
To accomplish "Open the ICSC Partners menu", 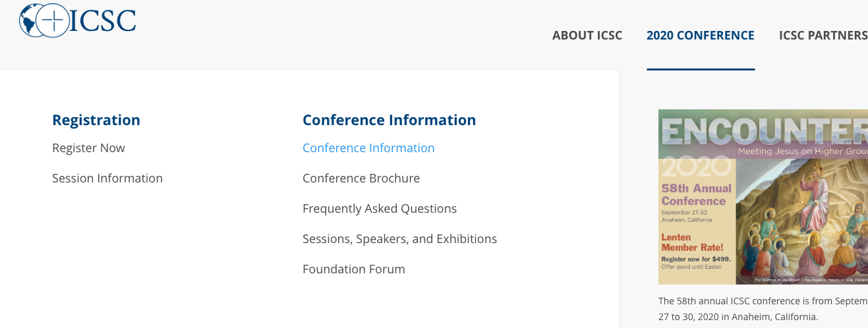I will (x=823, y=36).
